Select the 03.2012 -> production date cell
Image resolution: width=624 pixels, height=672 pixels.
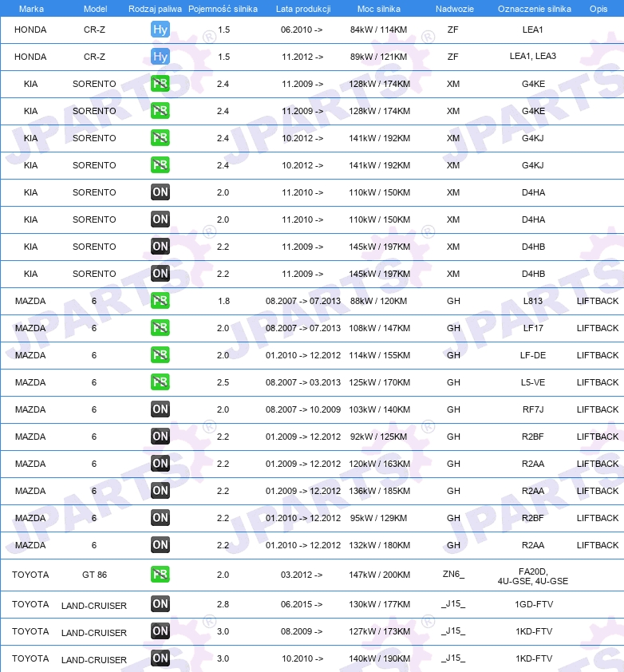(x=302, y=575)
